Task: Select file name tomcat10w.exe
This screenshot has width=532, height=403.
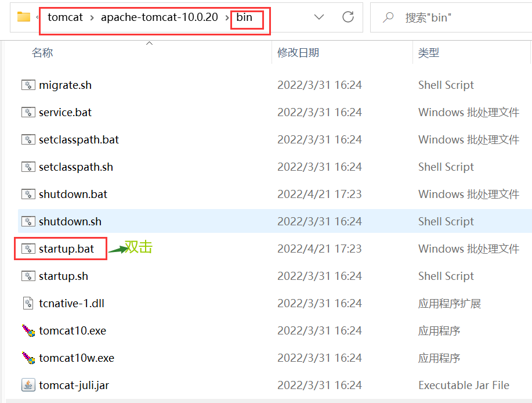Action: click(x=77, y=358)
